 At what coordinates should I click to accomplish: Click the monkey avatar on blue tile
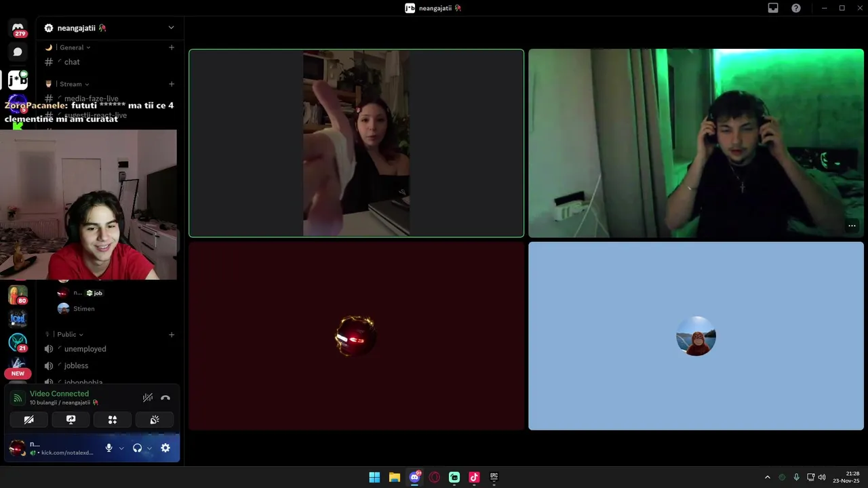pos(696,336)
